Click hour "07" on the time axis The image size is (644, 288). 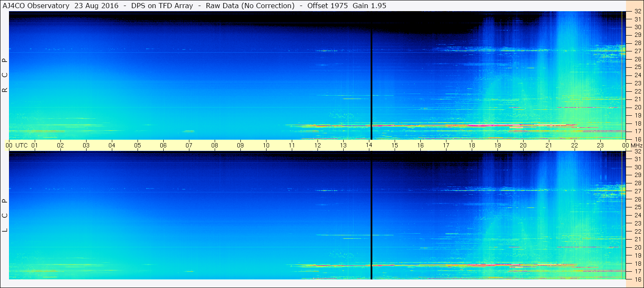pyautogui.click(x=189, y=145)
